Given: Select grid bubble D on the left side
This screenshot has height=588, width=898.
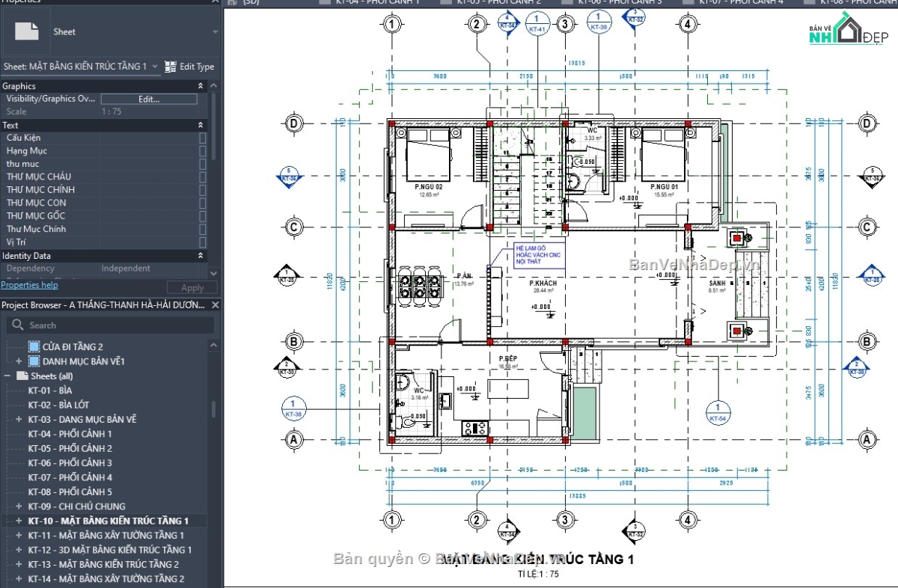Looking at the screenshot, I should click(294, 123).
